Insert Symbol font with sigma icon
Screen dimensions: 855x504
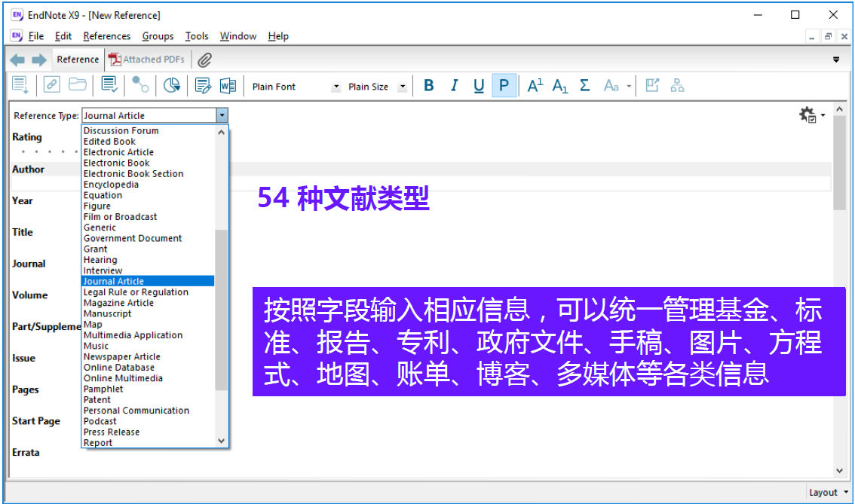(x=584, y=85)
